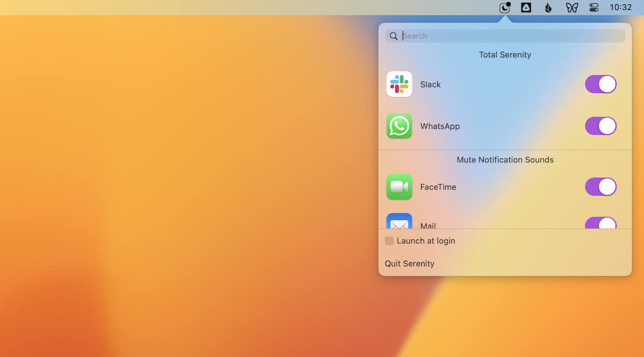Quit Serenity
Screen dimensions: 644x357
pyautogui.click(x=410, y=263)
